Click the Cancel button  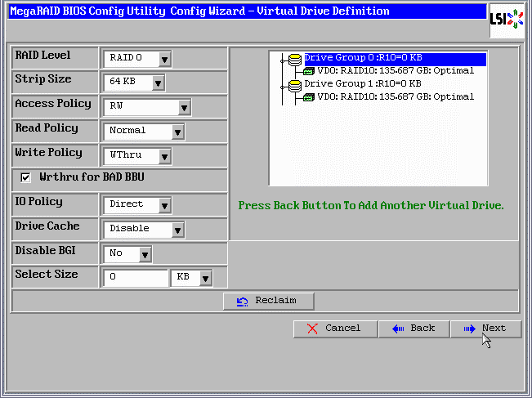(x=334, y=329)
